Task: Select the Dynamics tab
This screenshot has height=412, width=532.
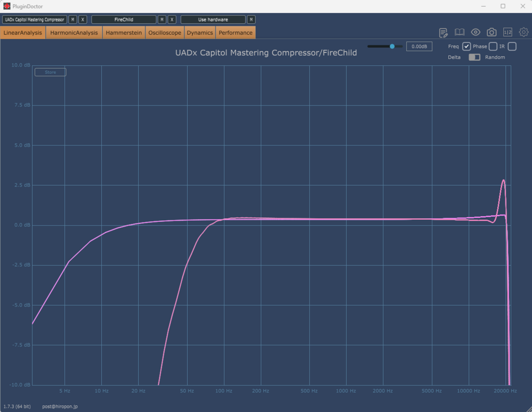Action: [200, 33]
